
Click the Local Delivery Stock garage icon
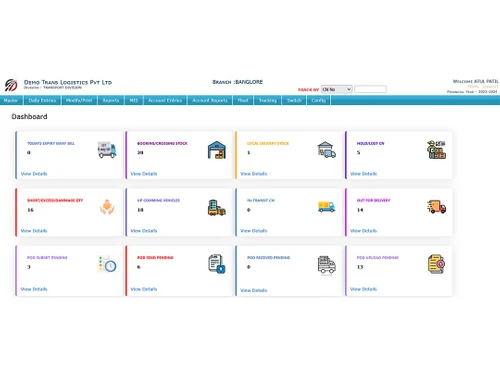pyautogui.click(x=327, y=150)
